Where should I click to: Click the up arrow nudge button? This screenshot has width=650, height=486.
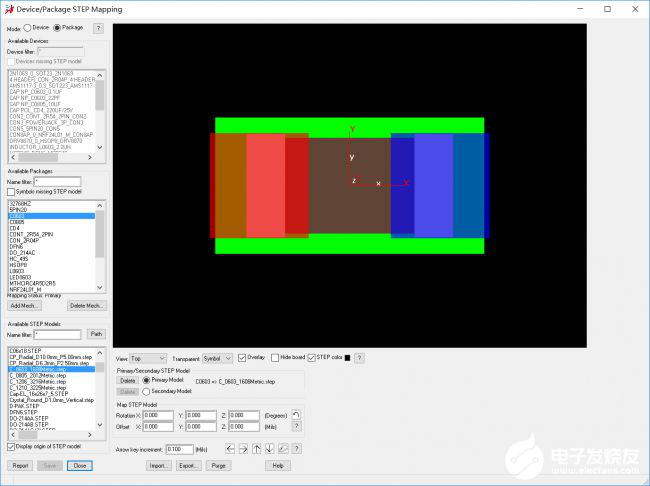tap(256, 449)
